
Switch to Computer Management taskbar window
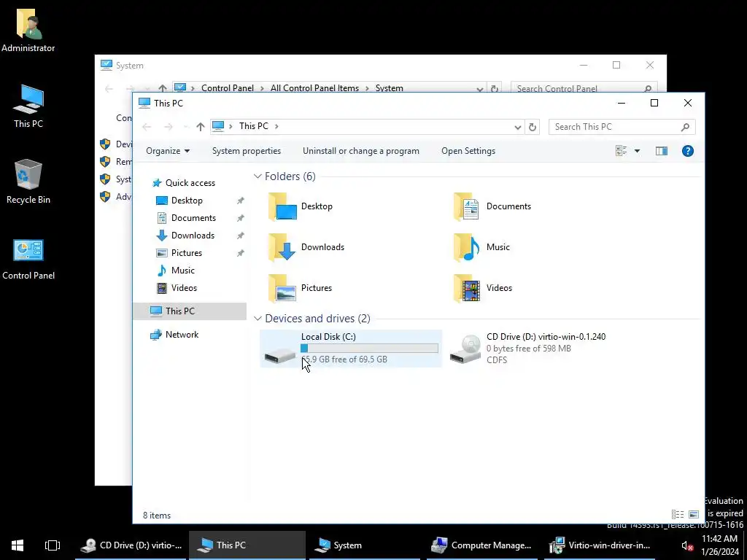coord(481,545)
